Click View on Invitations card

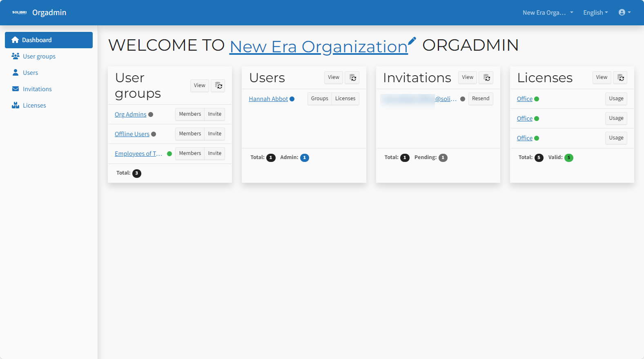pos(468,77)
